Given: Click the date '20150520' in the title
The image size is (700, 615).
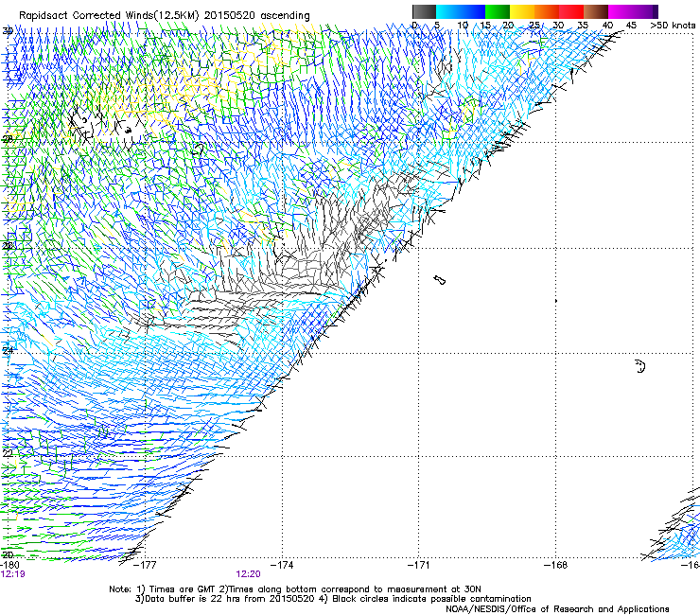Looking at the screenshot, I should point(230,16).
